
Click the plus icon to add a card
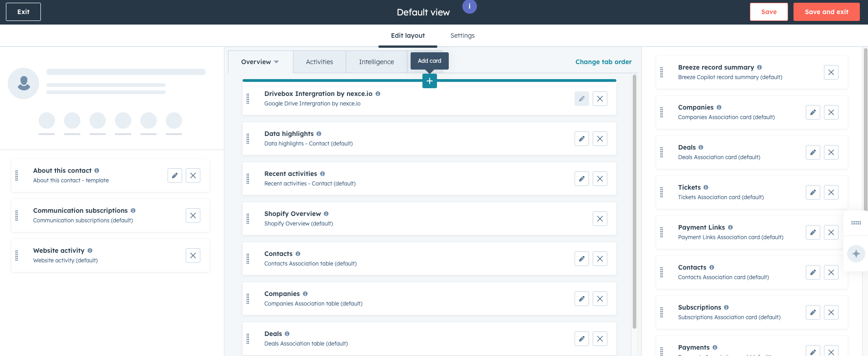tap(429, 81)
